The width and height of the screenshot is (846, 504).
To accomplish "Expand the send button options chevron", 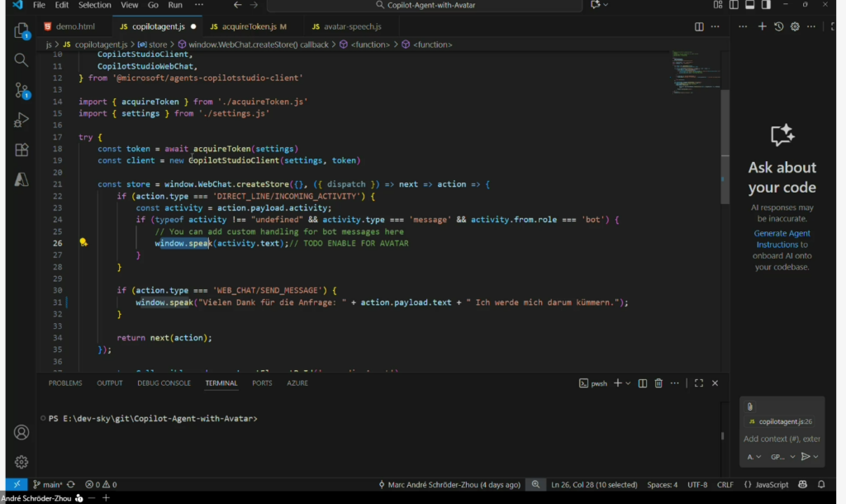I will 815,456.
